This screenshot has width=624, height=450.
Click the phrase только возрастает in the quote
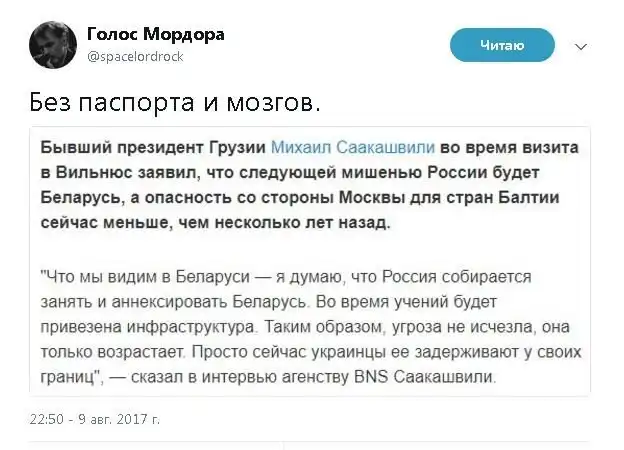click(101, 351)
